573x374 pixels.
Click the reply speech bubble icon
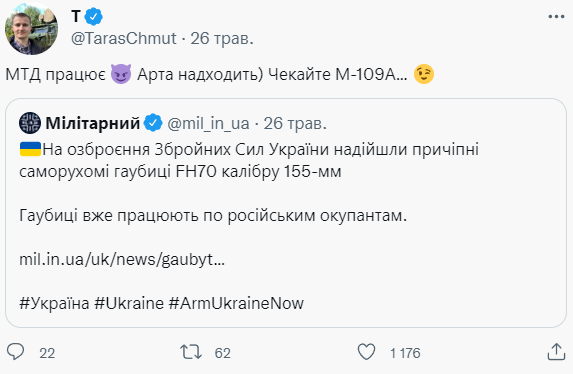tap(16, 352)
